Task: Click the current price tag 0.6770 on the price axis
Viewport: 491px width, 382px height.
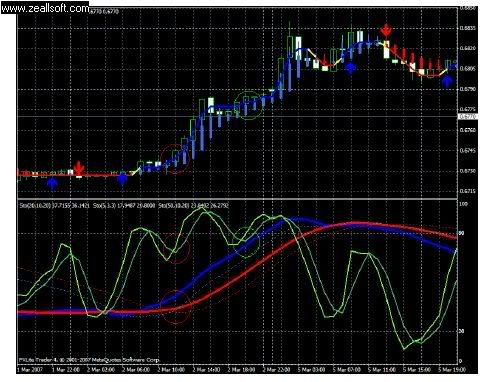Action: point(468,117)
